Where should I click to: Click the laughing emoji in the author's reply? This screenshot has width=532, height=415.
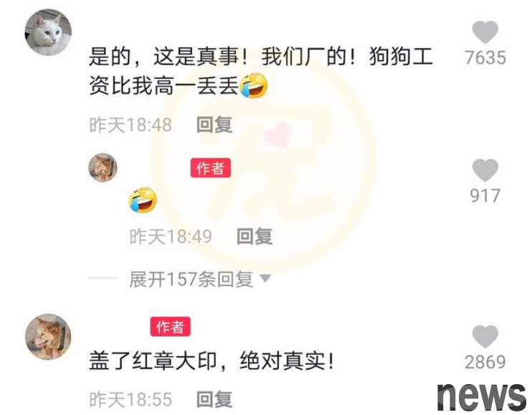click(143, 200)
